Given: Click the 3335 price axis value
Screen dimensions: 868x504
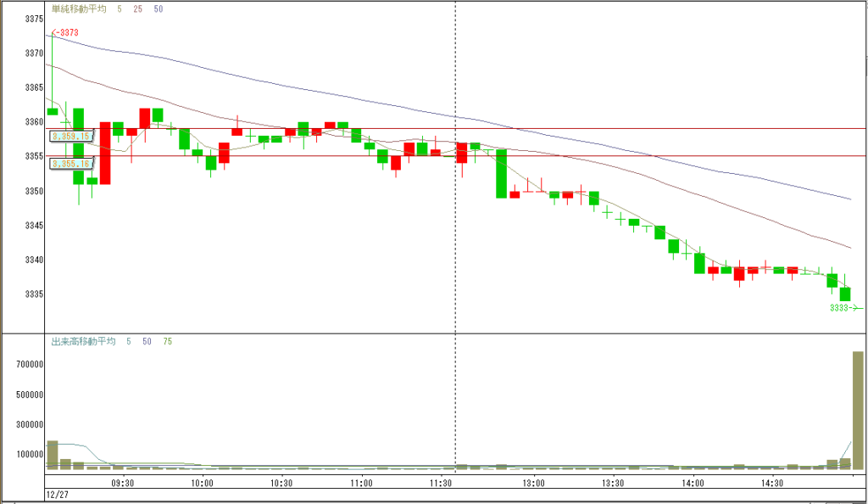Looking at the screenshot, I should 34,294.
